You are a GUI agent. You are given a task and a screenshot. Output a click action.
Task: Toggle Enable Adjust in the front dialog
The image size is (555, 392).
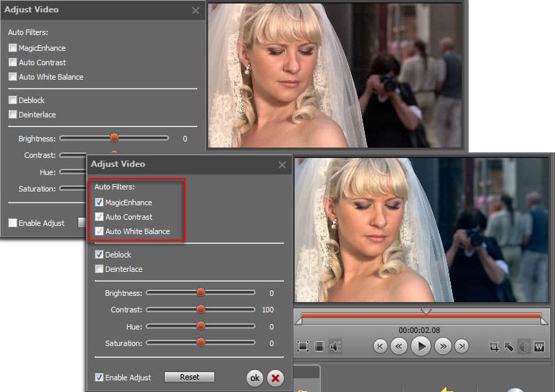point(99,377)
